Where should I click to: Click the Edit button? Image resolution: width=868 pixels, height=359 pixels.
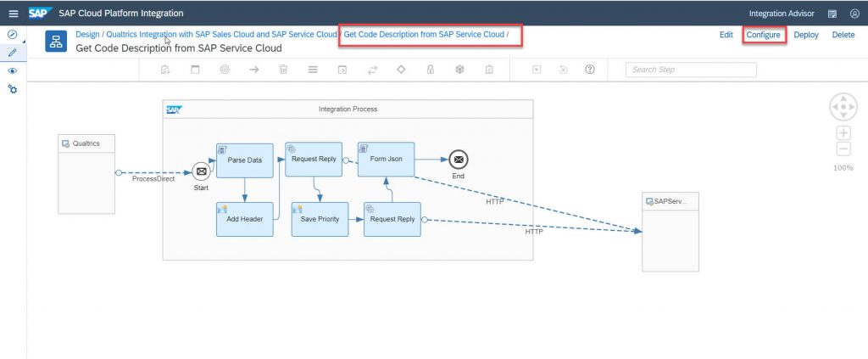click(x=726, y=34)
